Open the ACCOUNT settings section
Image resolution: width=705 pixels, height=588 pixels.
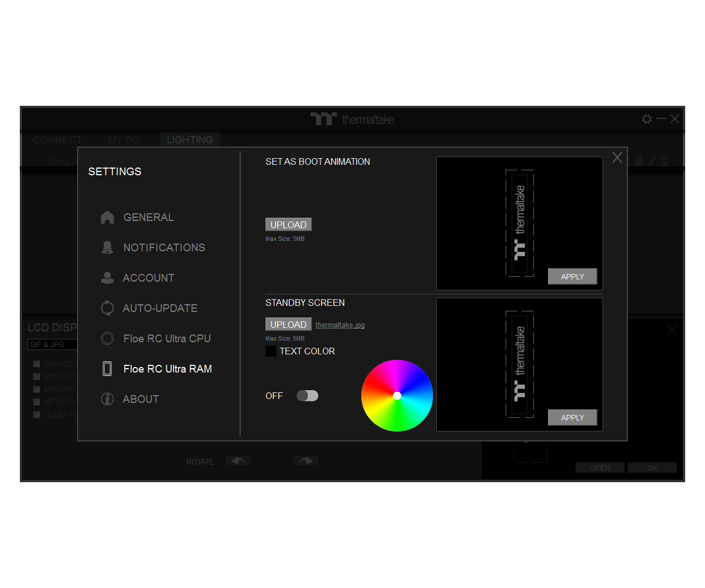pos(148,278)
